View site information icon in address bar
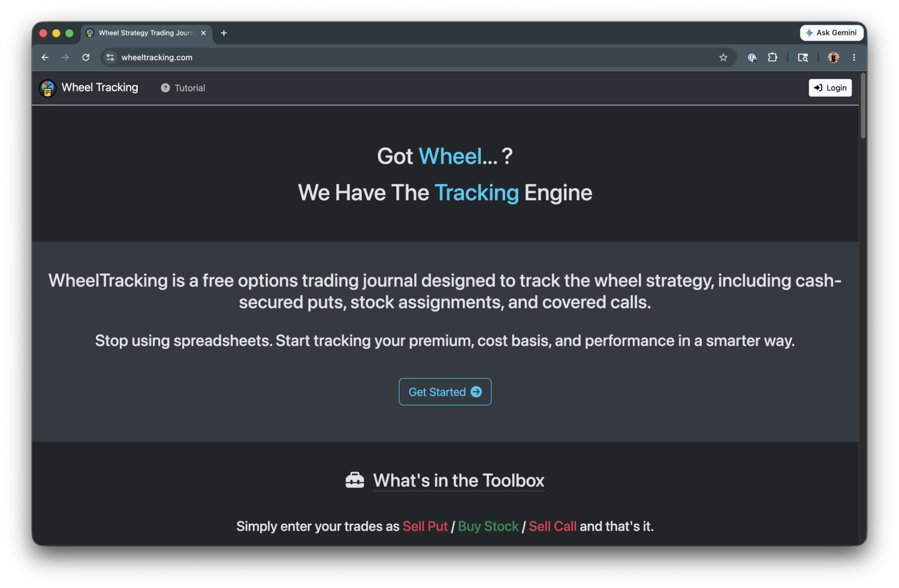The height and width of the screenshot is (588, 899). (110, 58)
